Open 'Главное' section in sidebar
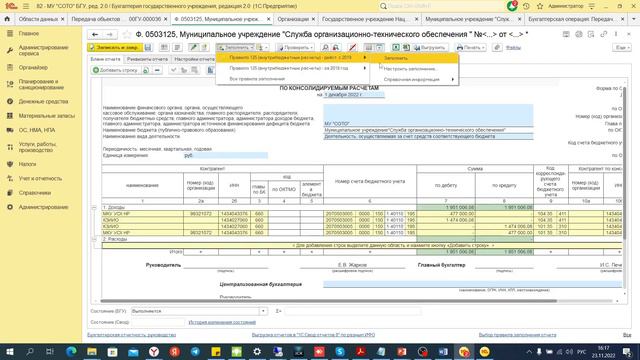 pos(29,33)
